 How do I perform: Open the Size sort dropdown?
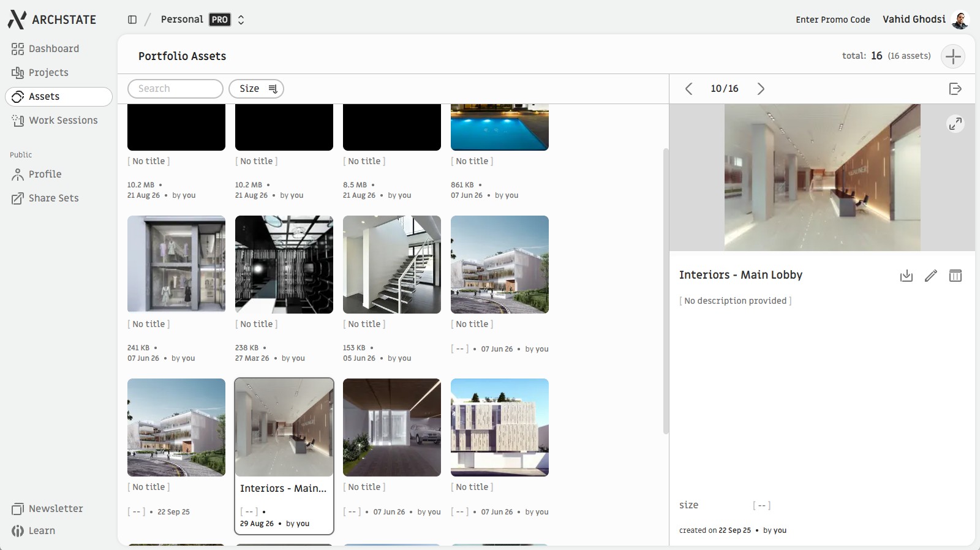(256, 89)
